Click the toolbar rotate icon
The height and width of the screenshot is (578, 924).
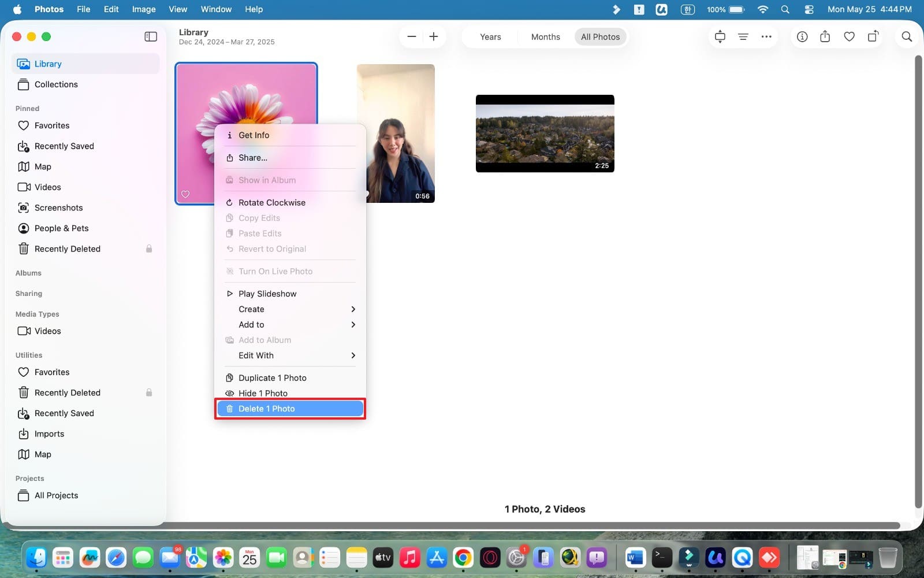pos(873,36)
